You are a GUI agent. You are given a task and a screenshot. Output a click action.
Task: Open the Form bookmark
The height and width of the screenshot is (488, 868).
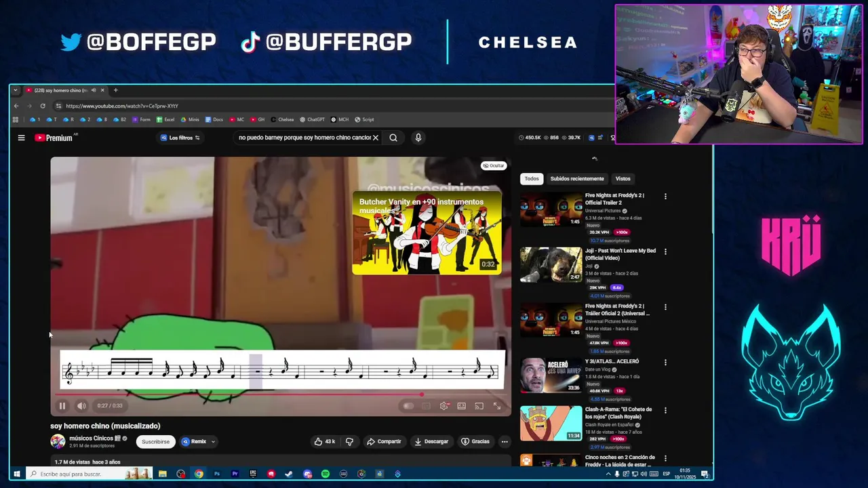(x=141, y=119)
